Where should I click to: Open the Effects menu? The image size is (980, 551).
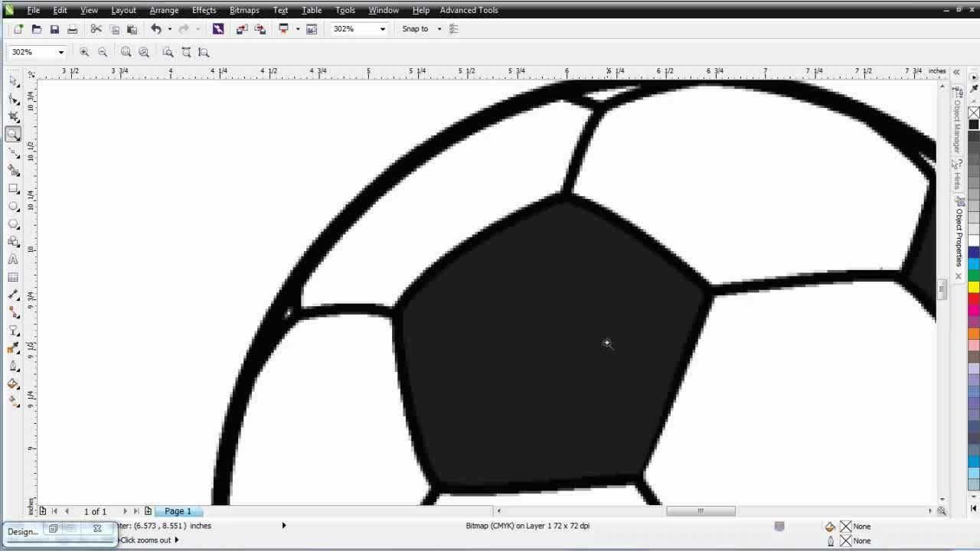(204, 10)
